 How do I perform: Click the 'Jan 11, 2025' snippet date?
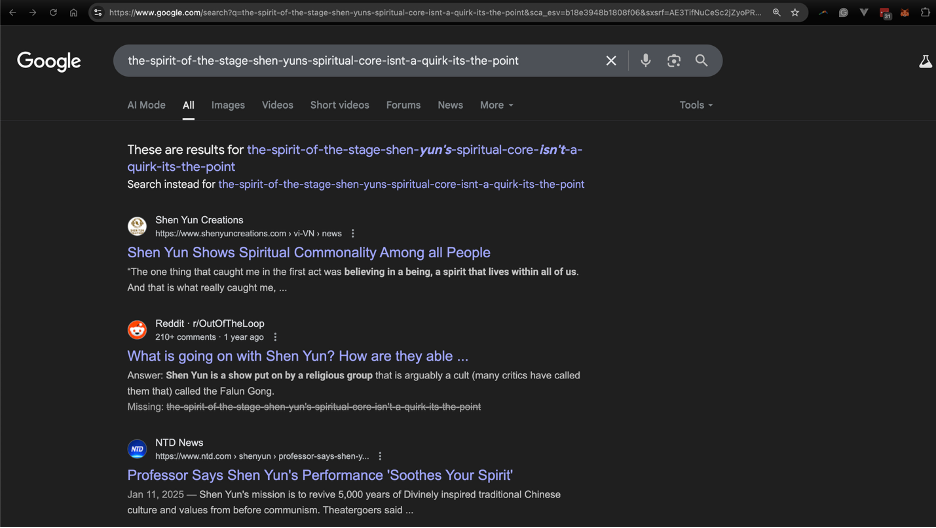tap(155, 495)
